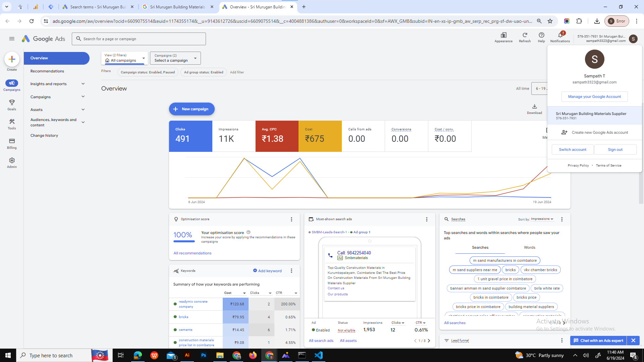Open the Sort by Impressions dropdown
Screen dimensions: 644x362
(542, 219)
